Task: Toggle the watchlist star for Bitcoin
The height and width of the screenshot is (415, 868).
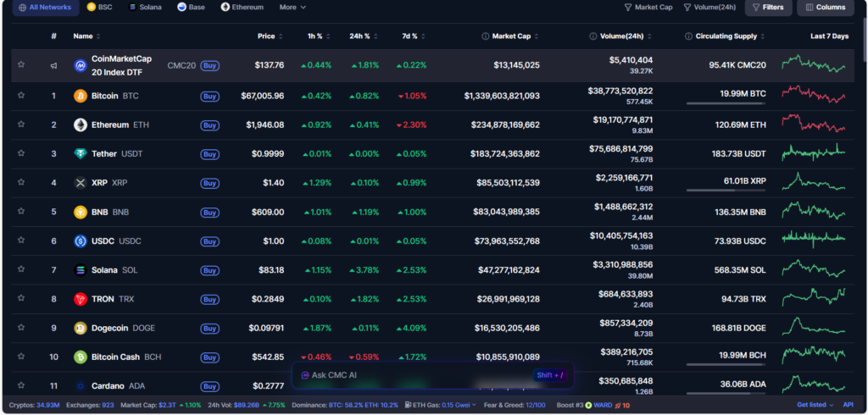Action: (20, 96)
